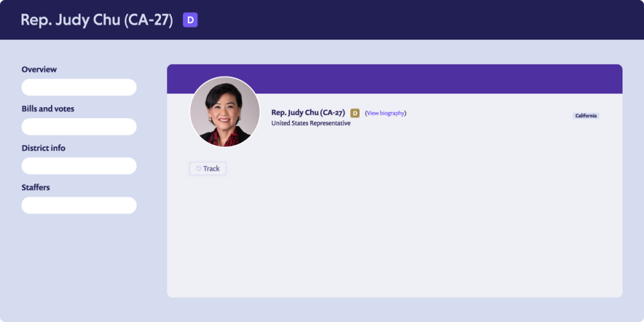Viewport: 644px width, 322px height.
Task: Select the California state tag
Action: tap(586, 116)
